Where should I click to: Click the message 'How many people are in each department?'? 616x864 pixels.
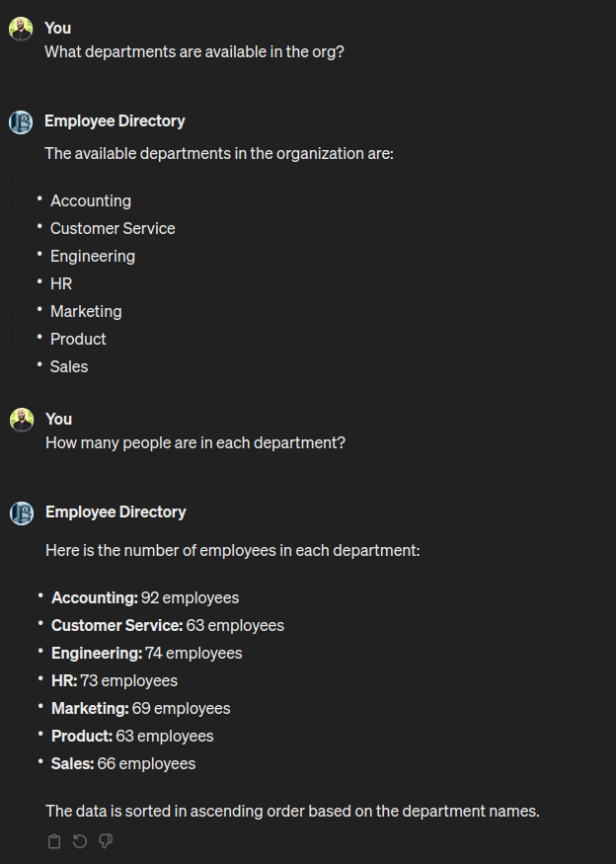click(x=195, y=443)
